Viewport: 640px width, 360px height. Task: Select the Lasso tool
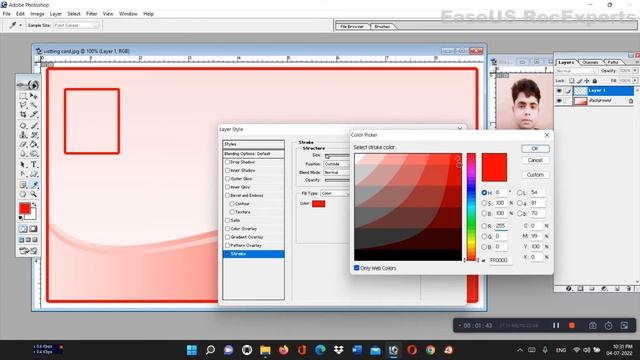(x=23, y=105)
